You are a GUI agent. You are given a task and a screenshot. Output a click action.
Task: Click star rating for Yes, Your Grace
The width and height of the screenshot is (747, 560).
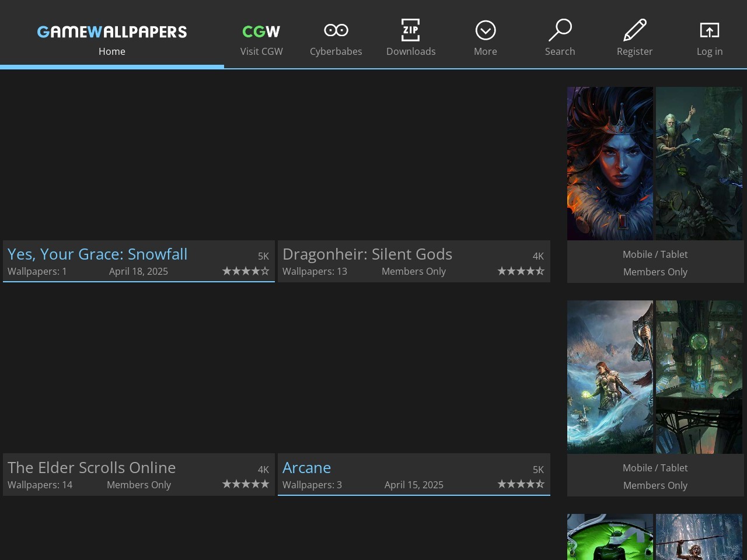(246, 271)
